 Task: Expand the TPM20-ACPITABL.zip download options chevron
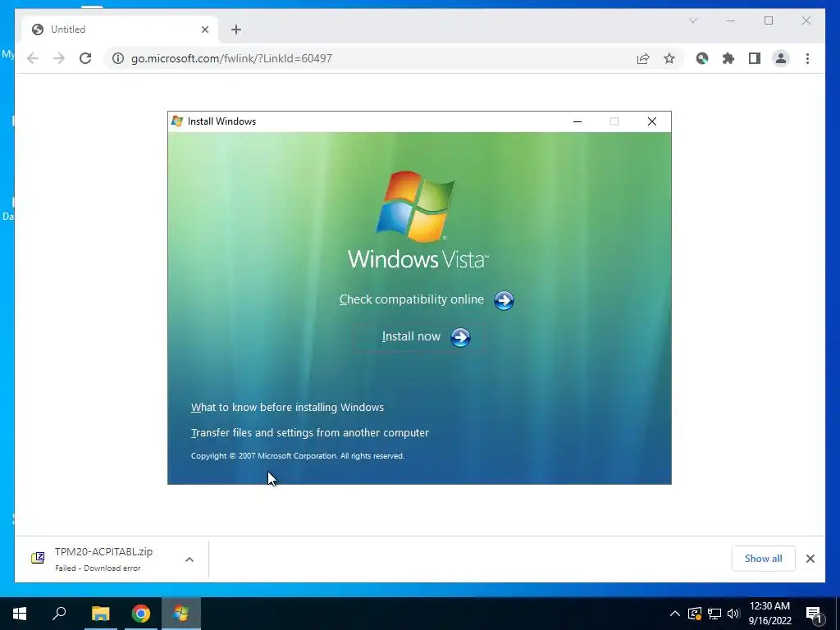point(189,559)
